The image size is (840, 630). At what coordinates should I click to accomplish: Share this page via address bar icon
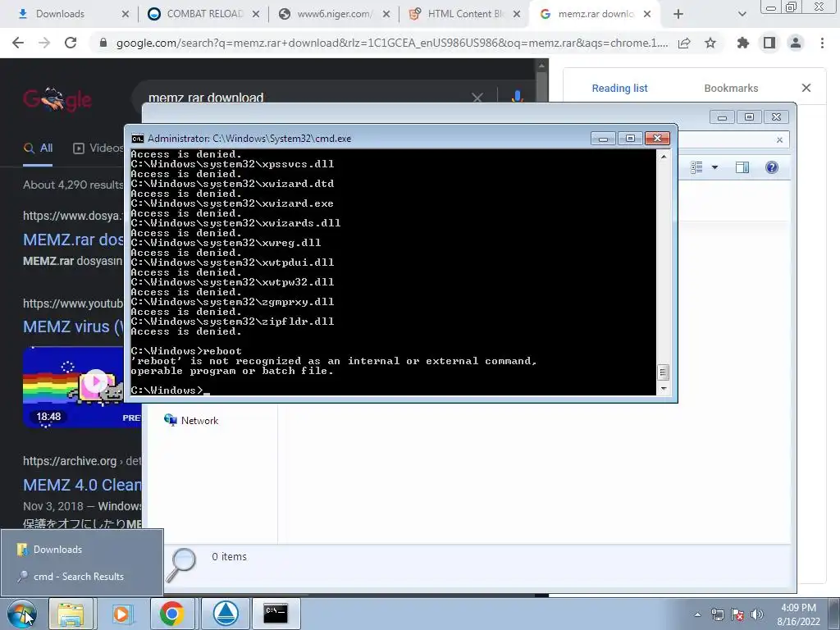tap(684, 43)
